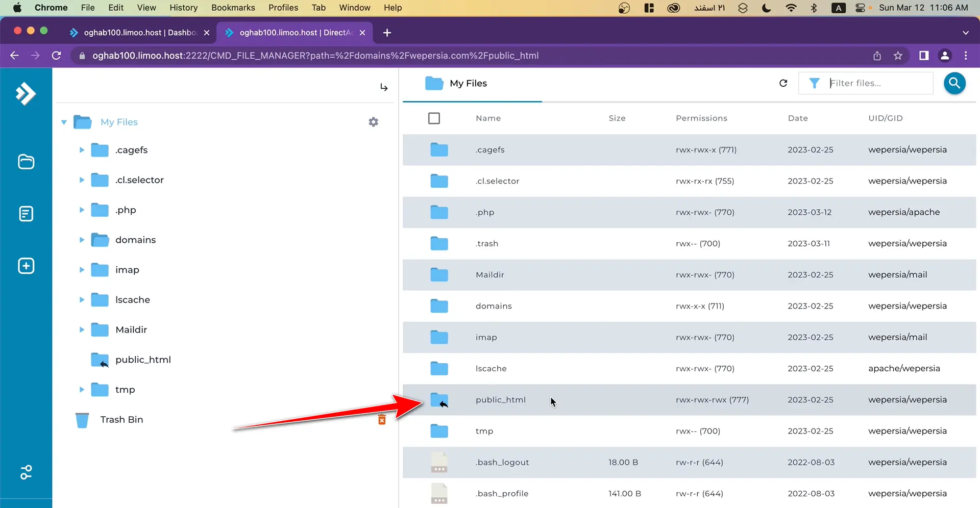
Task: Sort files by Name column
Action: [488, 118]
